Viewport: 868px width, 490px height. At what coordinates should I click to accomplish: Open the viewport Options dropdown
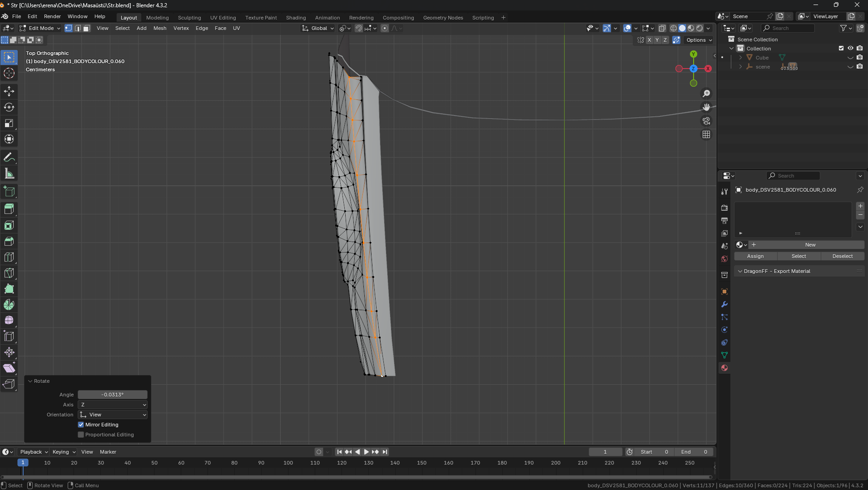699,40
